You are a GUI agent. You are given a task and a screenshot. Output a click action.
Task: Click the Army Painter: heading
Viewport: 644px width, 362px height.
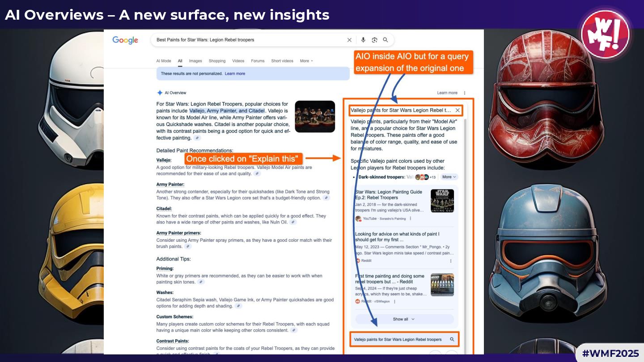pyautogui.click(x=170, y=184)
